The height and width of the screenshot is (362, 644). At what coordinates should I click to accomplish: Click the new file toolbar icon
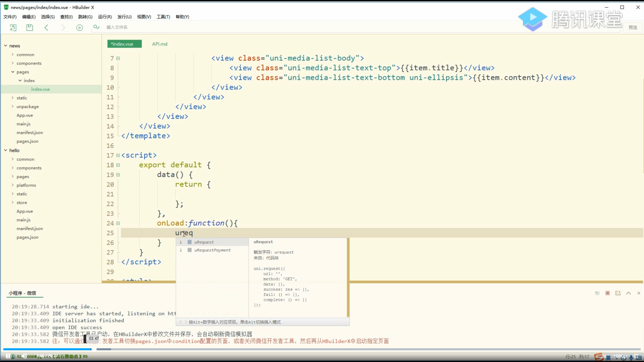[x=13, y=27]
